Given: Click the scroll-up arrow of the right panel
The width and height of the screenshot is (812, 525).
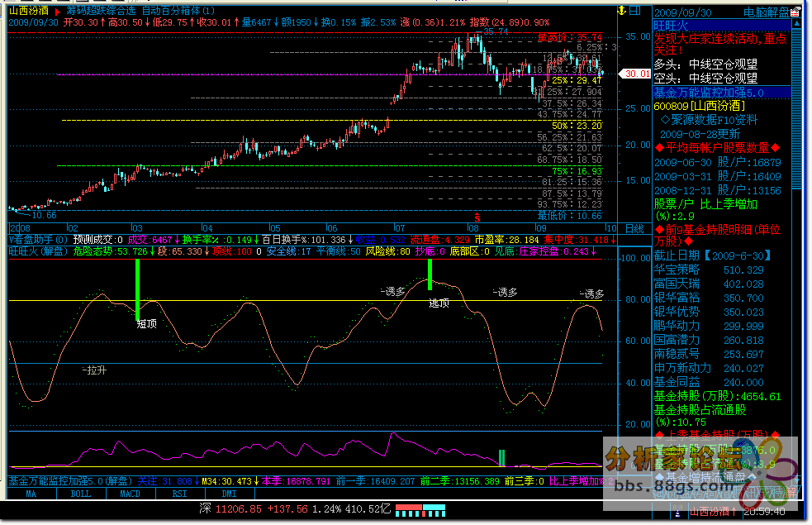Looking at the screenshot, I should pos(796,24).
